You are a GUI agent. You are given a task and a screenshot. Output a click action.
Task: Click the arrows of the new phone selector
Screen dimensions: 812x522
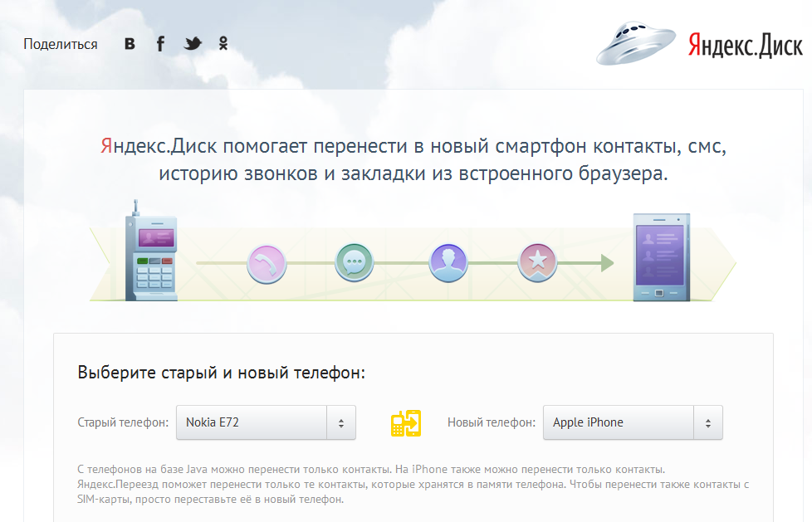708,422
